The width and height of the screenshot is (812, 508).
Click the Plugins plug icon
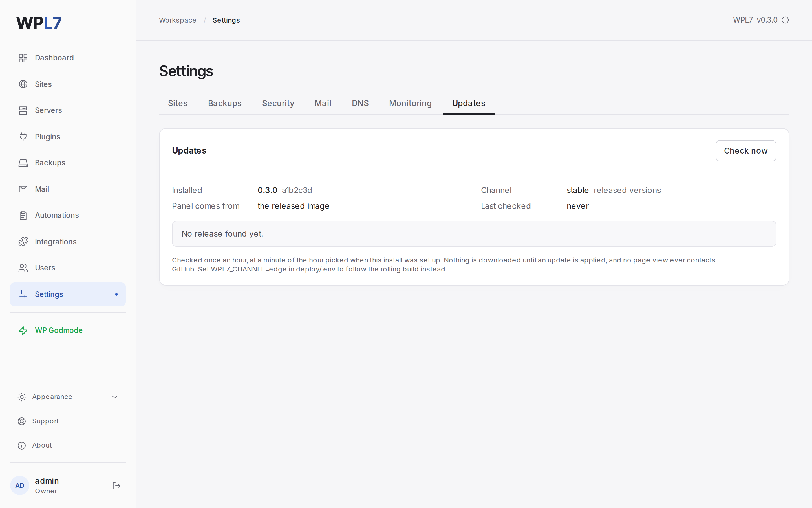tap(23, 137)
